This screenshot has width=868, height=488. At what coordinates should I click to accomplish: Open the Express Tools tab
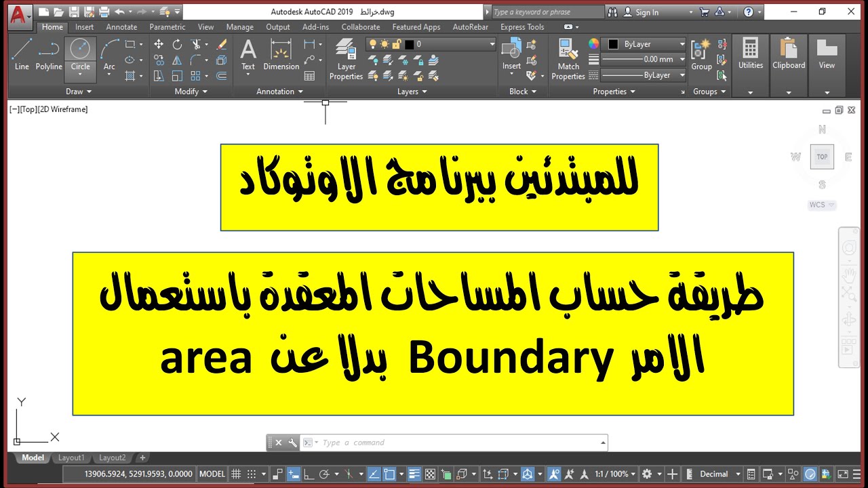[522, 27]
